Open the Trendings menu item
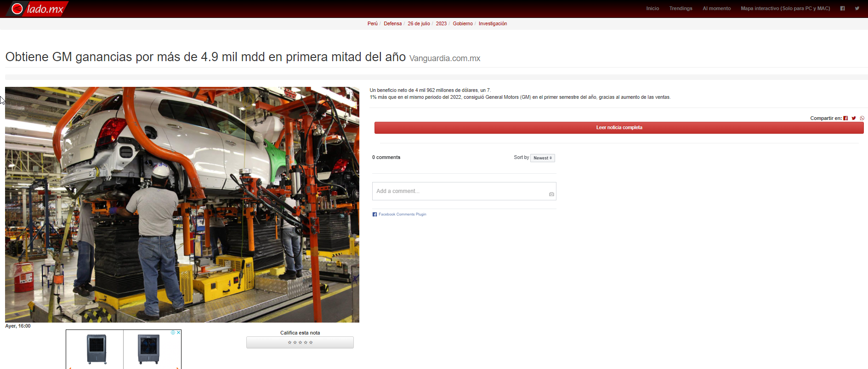 coord(681,8)
